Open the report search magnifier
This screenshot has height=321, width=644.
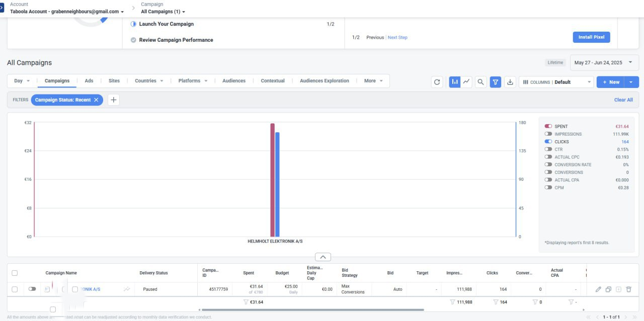tap(480, 81)
